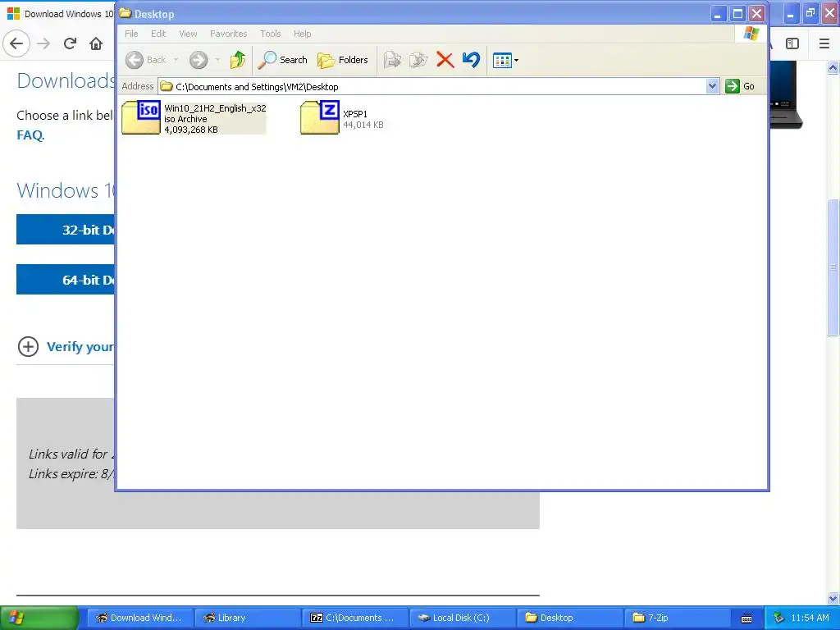Click the Explorer address path field
The image size is (840, 630).
click(x=432, y=86)
